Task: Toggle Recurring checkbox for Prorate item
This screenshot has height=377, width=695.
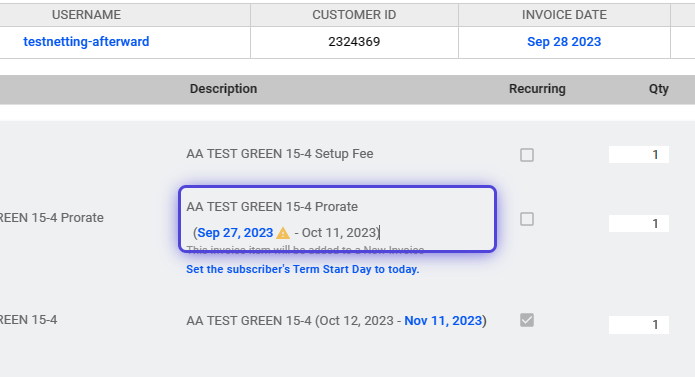Action: click(527, 219)
